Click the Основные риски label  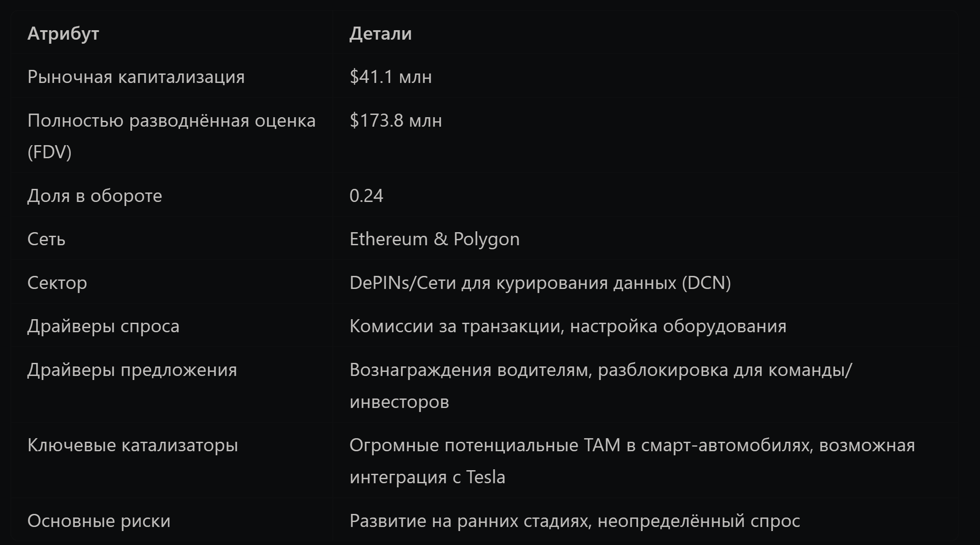coord(99,521)
